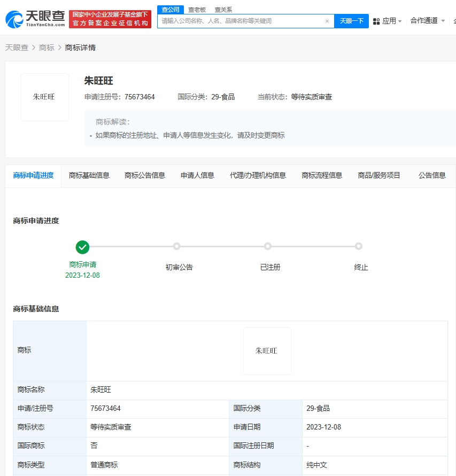Click the 朱旺旺 trademark image in table
456x476 pixels.
coord(267,350)
